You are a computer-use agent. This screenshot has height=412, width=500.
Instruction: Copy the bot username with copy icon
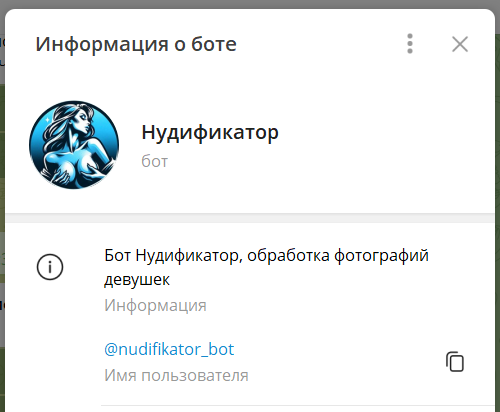455,362
